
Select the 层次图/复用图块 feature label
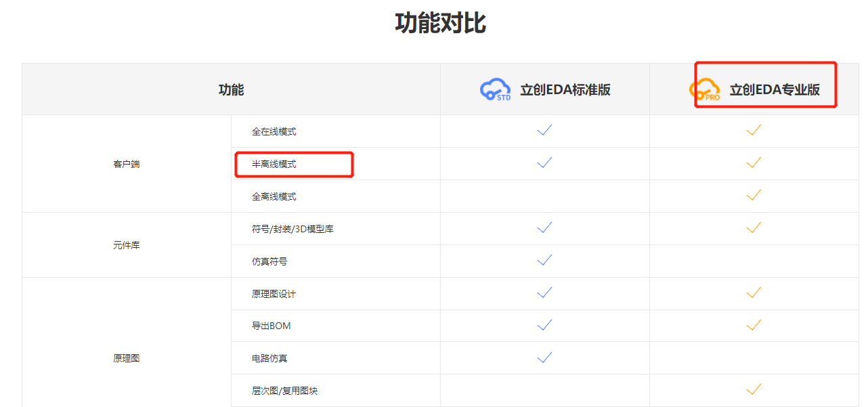pos(284,391)
